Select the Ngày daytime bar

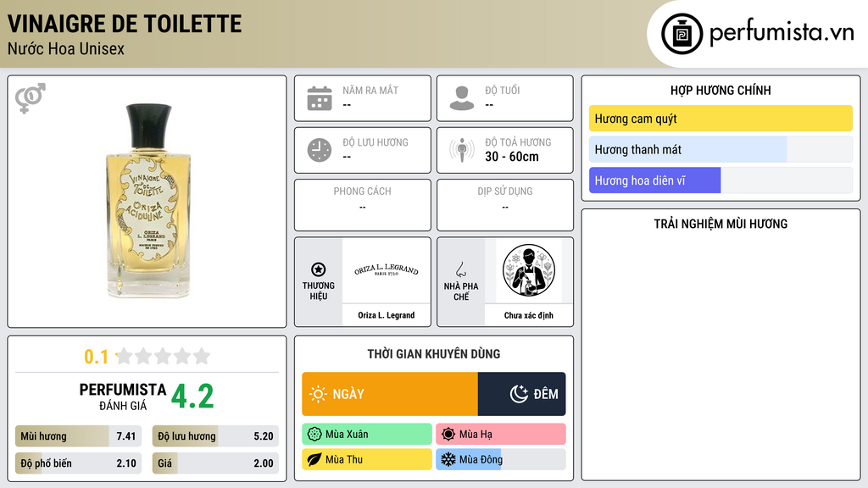tap(390, 394)
